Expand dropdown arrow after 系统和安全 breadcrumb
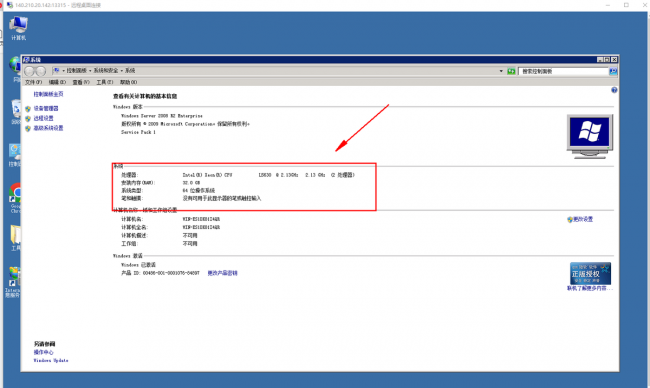Screen dimensions: 650x388 pos(121,71)
